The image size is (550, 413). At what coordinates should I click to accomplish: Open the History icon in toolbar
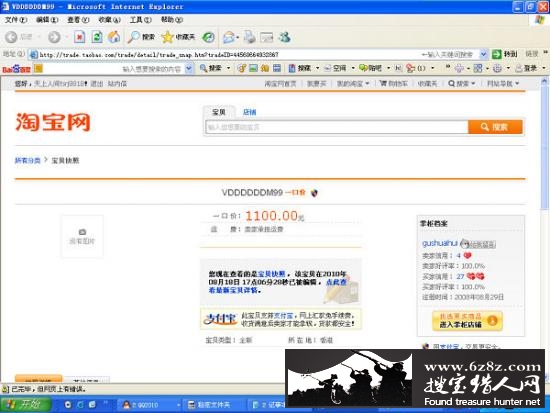click(209, 37)
